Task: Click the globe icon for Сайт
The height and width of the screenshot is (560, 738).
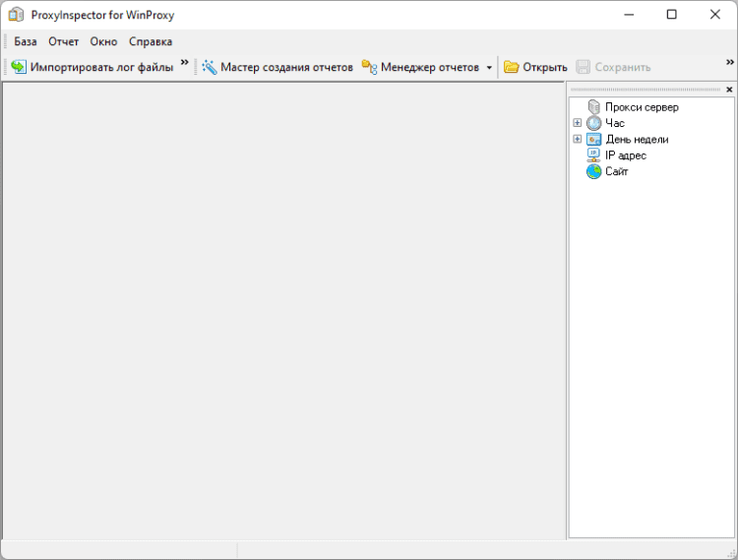Action: 594,171
